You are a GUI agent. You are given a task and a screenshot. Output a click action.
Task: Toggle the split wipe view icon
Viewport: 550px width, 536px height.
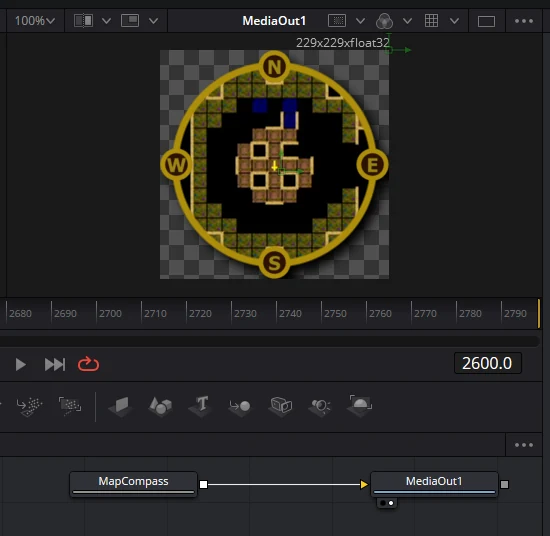pyautogui.click(x=83, y=21)
